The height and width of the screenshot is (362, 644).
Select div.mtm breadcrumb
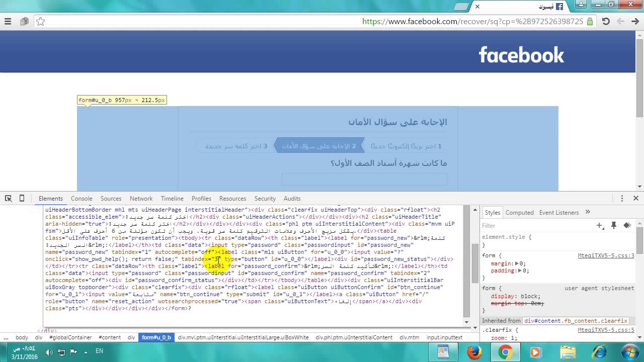tap(409, 337)
